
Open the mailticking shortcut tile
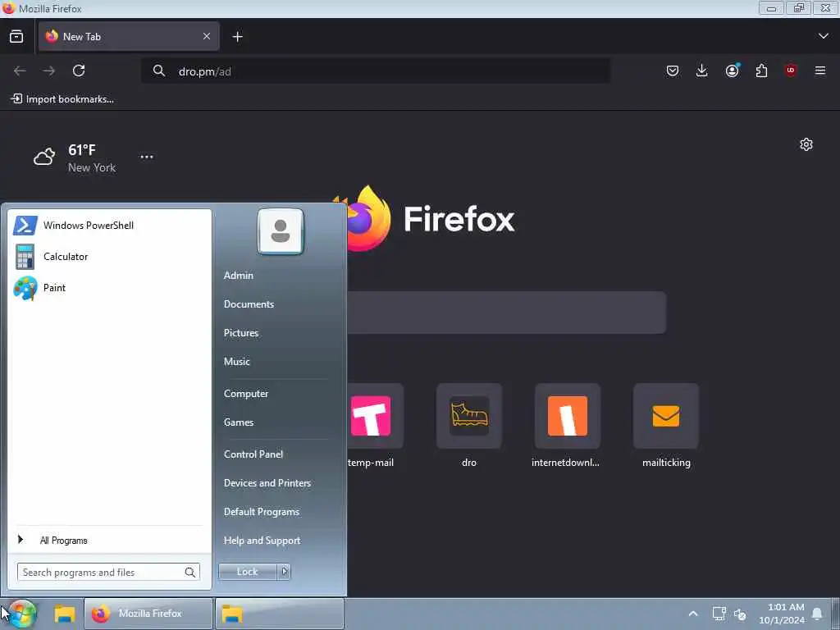pyautogui.click(x=666, y=416)
